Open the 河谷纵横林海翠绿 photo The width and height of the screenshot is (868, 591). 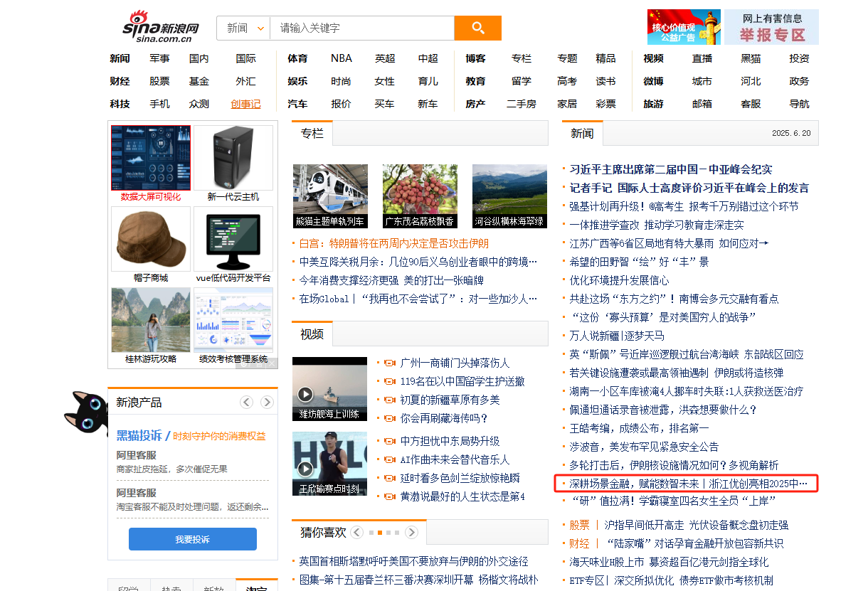click(509, 196)
